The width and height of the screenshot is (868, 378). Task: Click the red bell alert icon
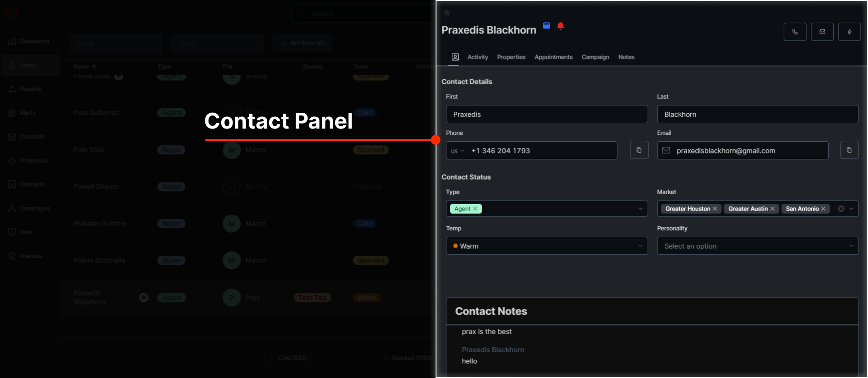tap(560, 26)
